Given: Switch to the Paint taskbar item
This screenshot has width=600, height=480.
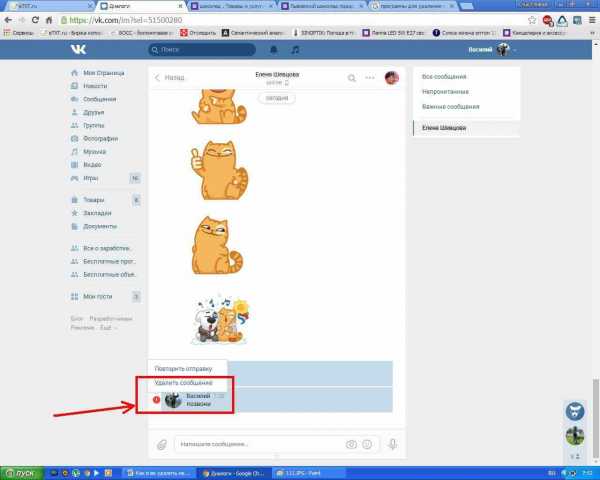Looking at the screenshot, I should tap(308, 473).
